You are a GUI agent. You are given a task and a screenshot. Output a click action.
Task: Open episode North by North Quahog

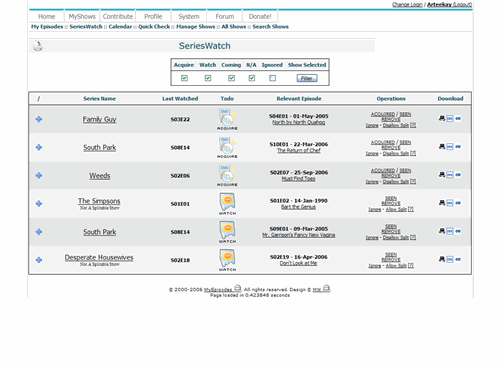point(299,122)
